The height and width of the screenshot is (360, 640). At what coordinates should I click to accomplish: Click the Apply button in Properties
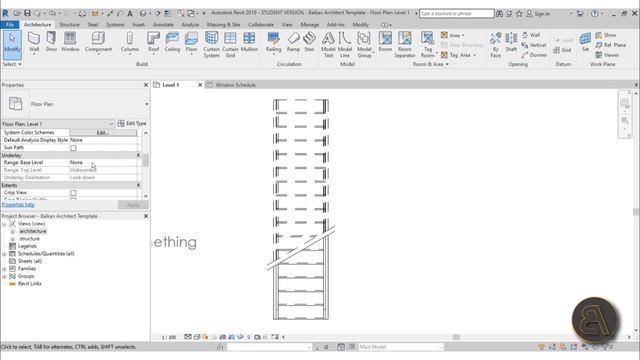[133, 205]
